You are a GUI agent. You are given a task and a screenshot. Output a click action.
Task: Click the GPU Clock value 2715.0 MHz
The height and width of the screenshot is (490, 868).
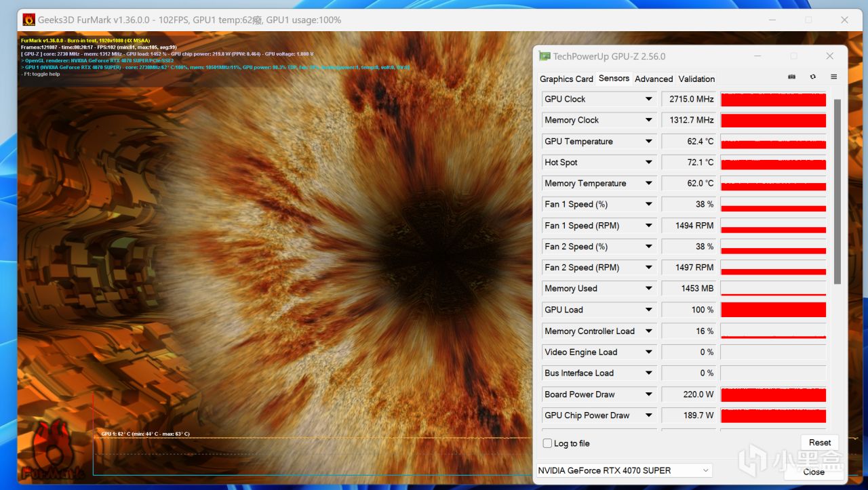pos(689,99)
